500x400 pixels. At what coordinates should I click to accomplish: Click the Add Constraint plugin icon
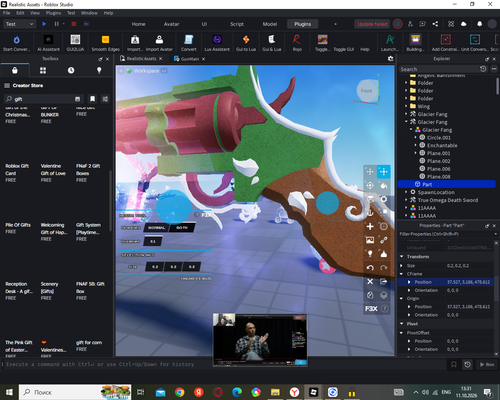coord(446,40)
